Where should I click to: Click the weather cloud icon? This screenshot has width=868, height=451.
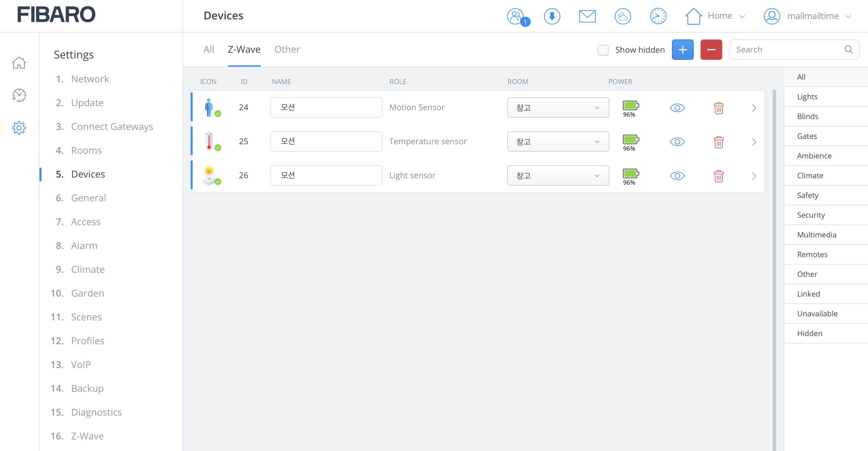pyautogui.click(x=623, y=16)
